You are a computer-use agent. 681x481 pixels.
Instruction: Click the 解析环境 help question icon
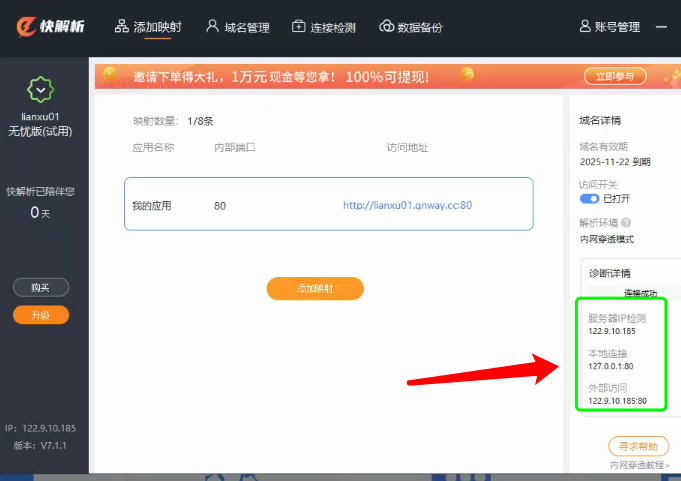pyautogui.click(x=626, y=223)
